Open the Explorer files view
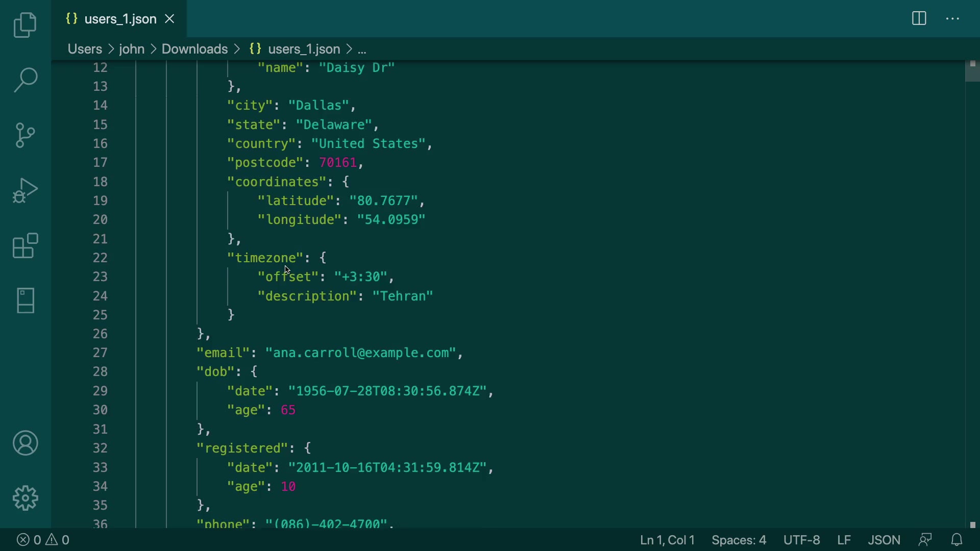The width and height of the screenshot is (980, 551). point(25,25)
